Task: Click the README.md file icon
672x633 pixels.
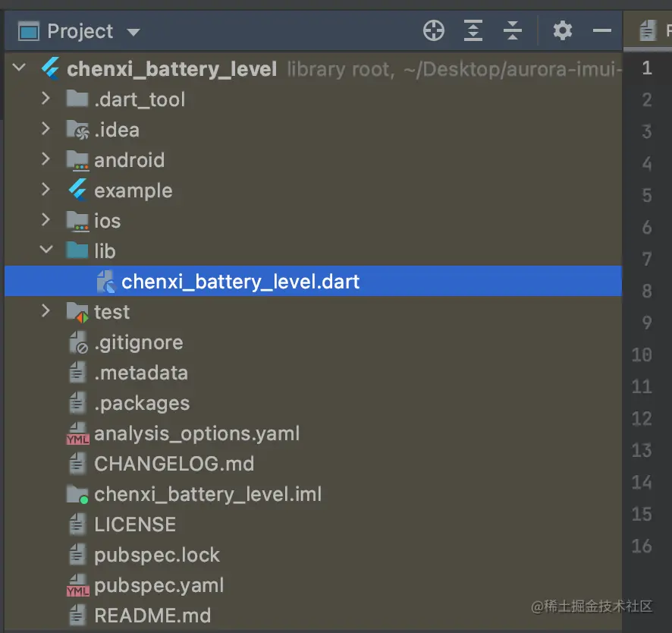Action: pyautogui.click(x=77, y=616)
